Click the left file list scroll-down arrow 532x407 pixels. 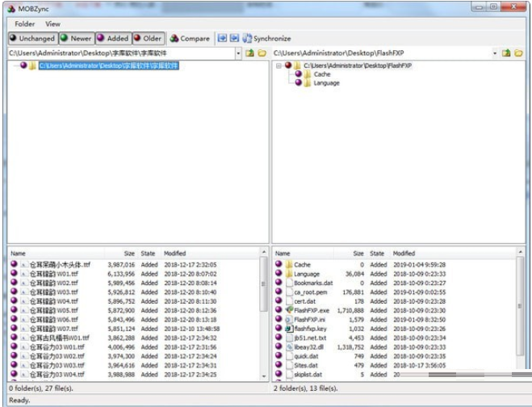point(264,376)
